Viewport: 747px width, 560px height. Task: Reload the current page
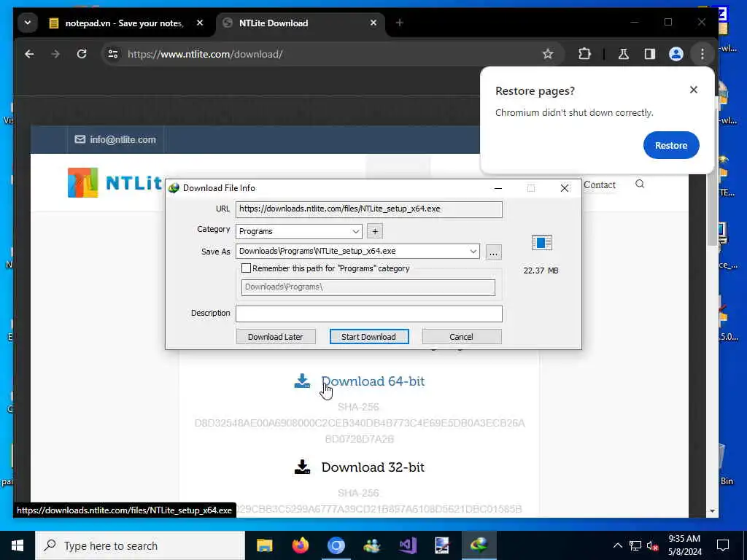82,54
